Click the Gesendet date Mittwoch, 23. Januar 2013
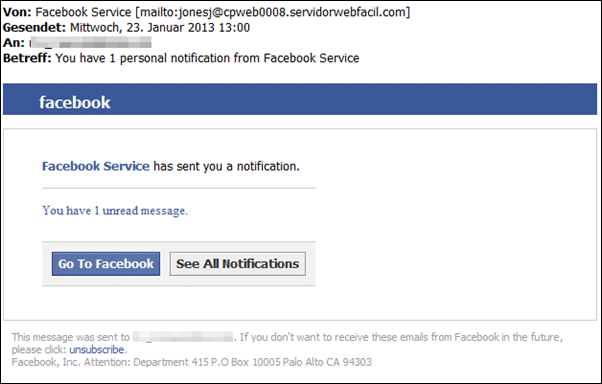The image size is (602, 384). 160,28
